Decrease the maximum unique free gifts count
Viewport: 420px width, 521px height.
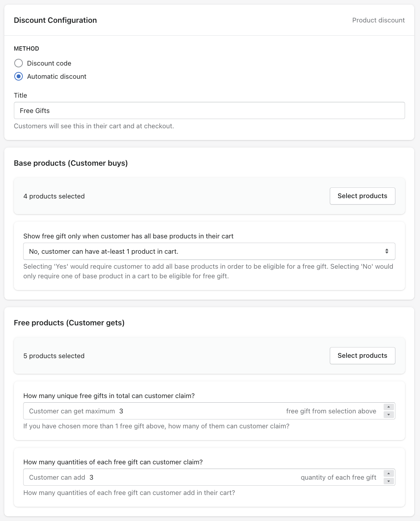point(389,415)
